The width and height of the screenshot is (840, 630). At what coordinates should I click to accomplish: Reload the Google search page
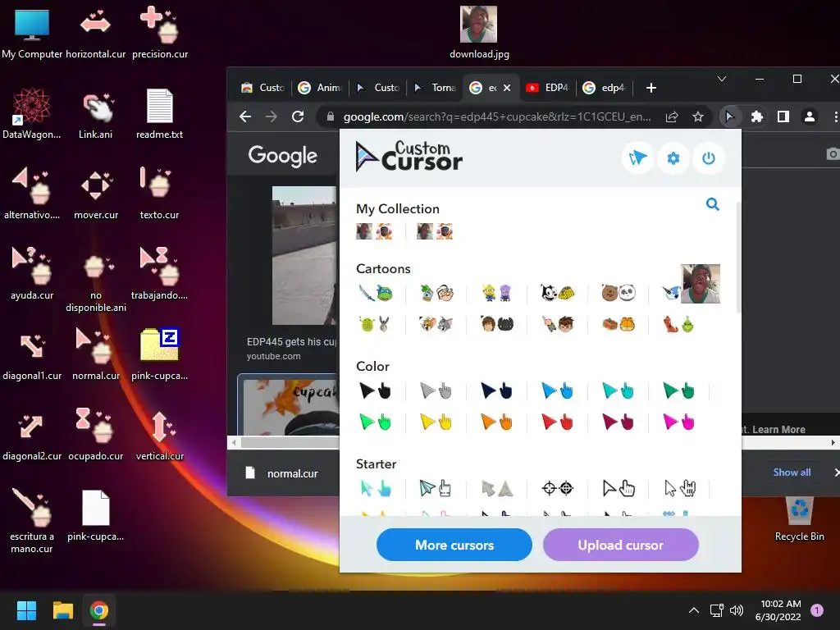click(298, 116)
